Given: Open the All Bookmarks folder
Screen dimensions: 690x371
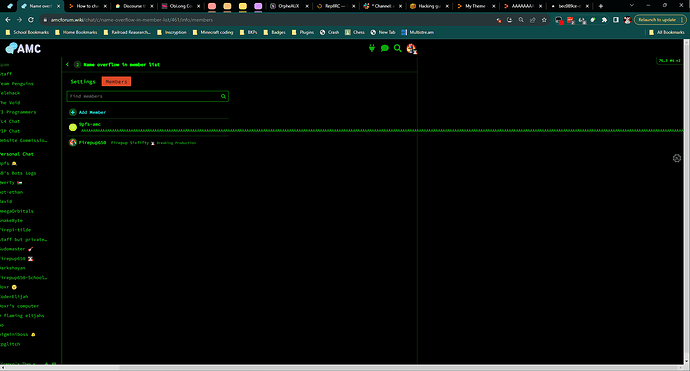Looking at the screenshot, I should tap(667, 32).
